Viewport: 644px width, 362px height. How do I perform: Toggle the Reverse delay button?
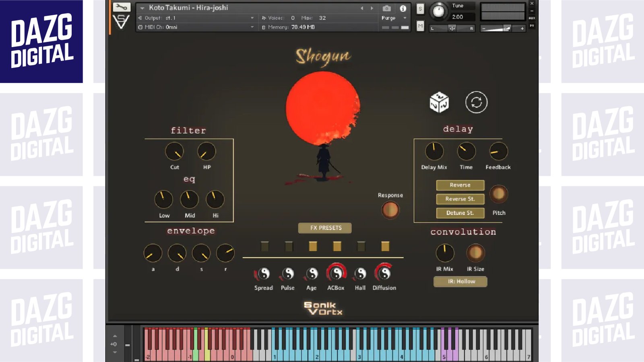coord(460,185)
